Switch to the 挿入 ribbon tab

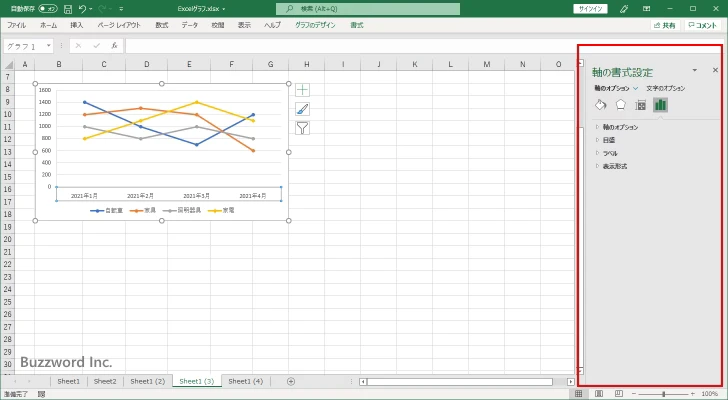(77, 25)
